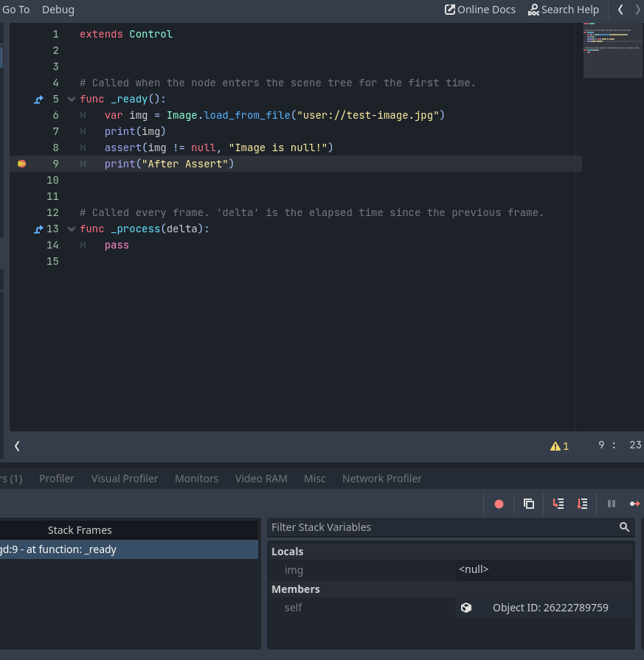Collapse the _ready function fold arrow
Screen dimensions: 644x660
point(71,99)
